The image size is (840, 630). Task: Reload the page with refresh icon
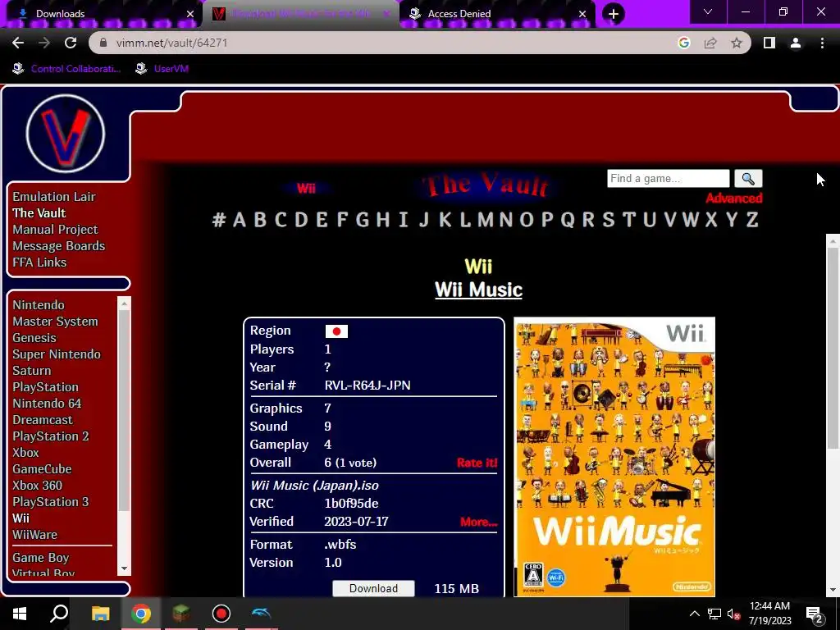coord(71,43)
